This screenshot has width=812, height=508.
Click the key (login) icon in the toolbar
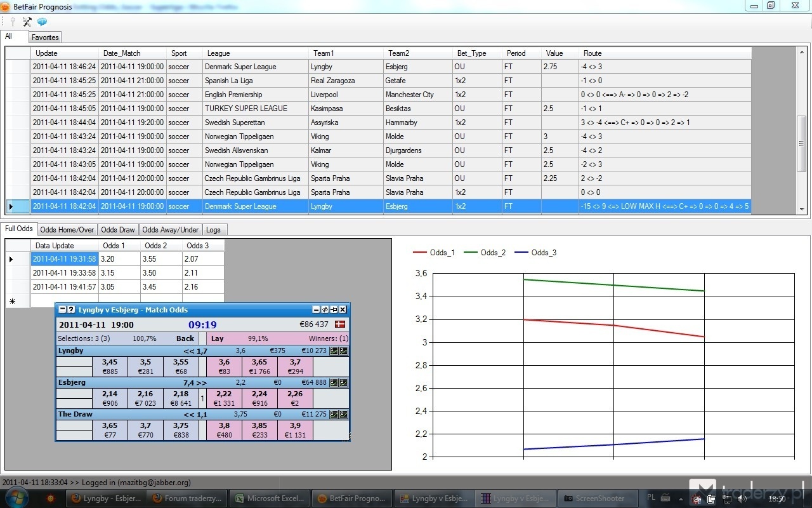[13, 22]
